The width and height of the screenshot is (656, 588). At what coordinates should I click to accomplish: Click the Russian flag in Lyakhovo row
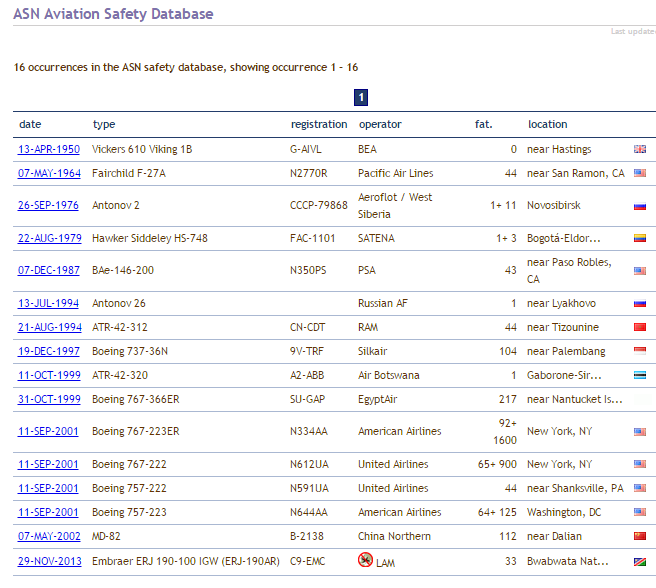tap(640, 303)
